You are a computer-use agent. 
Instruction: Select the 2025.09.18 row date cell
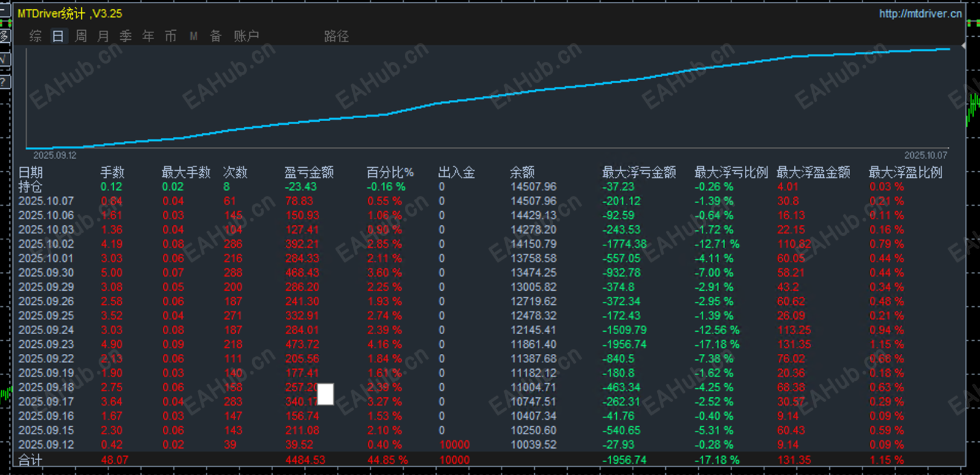pyautogui.click(x=46, y=387)
